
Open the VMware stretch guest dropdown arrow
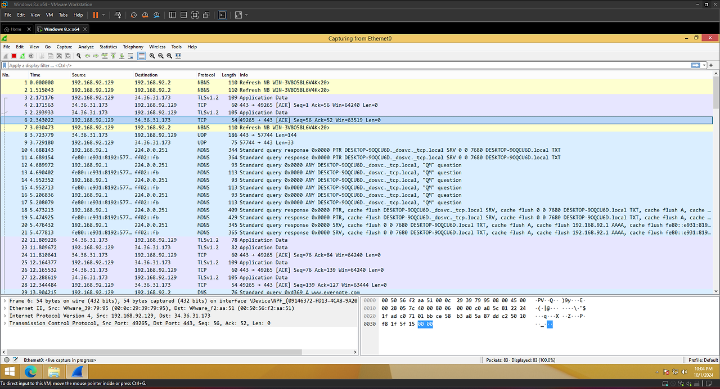[x=247, y=15]
